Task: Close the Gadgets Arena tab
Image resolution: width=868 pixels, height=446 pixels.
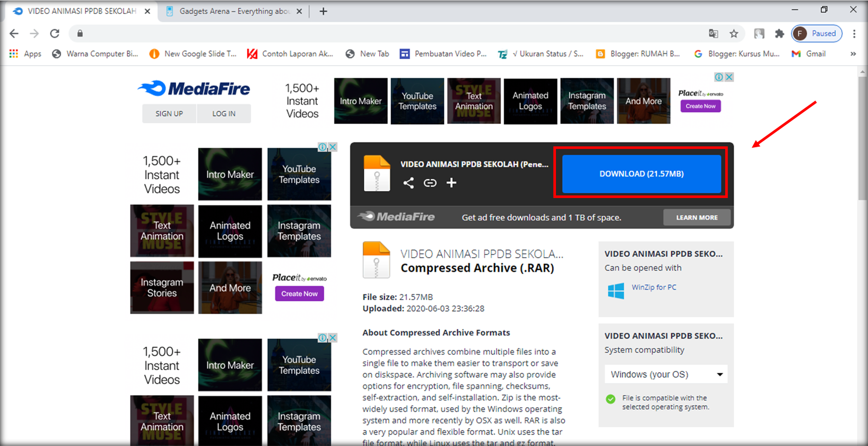Action: coord(299,11)
